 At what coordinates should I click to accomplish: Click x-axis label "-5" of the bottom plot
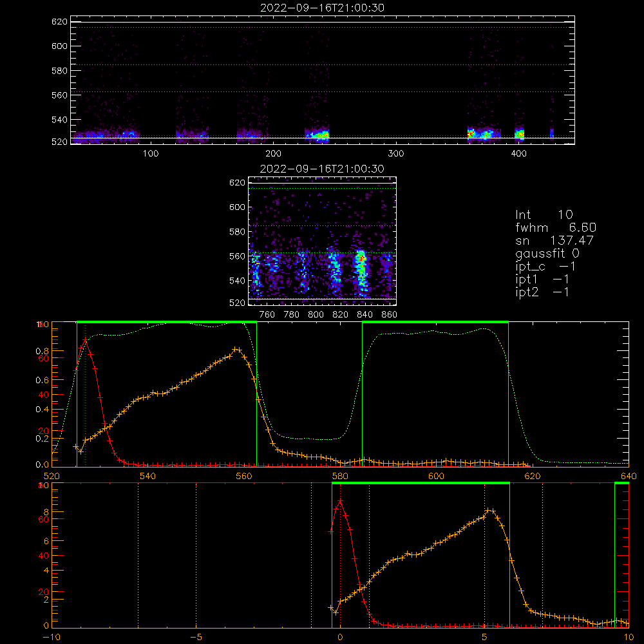[196, 637]
